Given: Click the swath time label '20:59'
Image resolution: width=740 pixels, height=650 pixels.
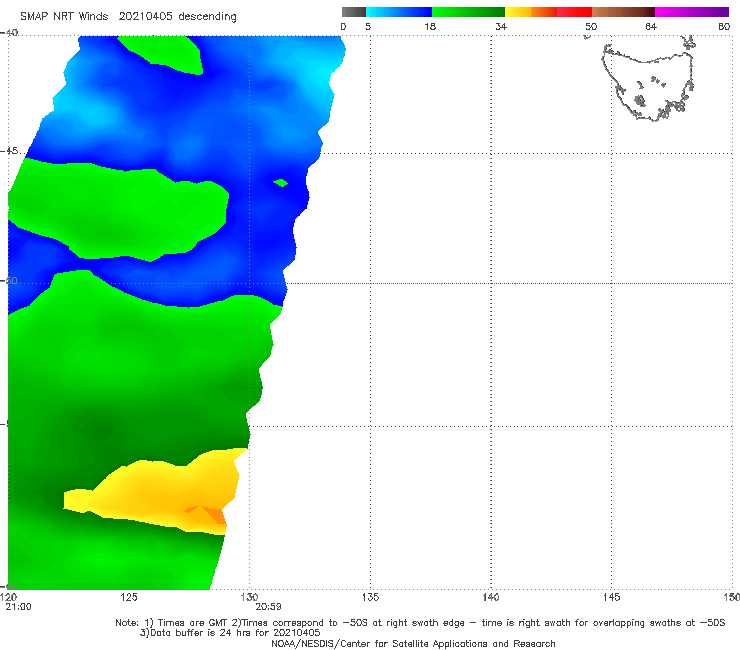Looking at the screenshot, I should coord(269,607).
